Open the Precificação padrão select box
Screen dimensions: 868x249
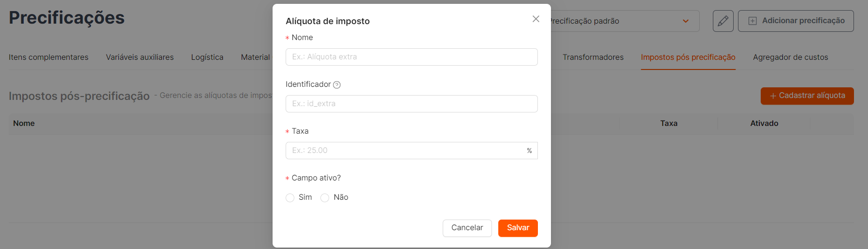(624, 21)
